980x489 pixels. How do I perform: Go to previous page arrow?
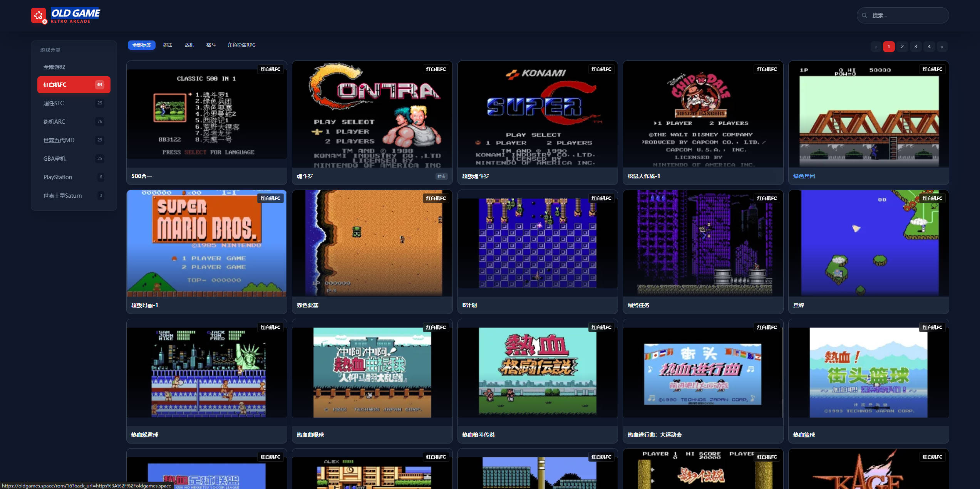[x=876, y=47]
